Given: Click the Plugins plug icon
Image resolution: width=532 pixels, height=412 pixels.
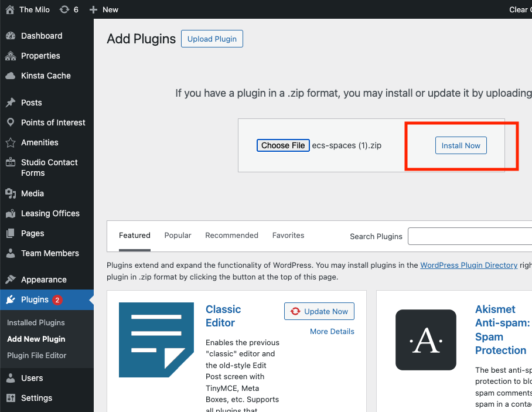Looking at the screenshot, I should tap(11, 299).
